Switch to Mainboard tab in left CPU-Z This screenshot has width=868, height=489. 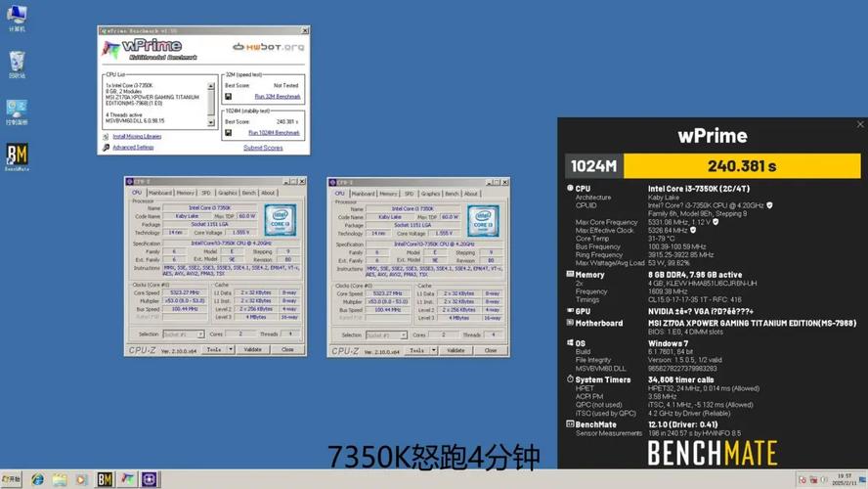(x=160, y=193)
